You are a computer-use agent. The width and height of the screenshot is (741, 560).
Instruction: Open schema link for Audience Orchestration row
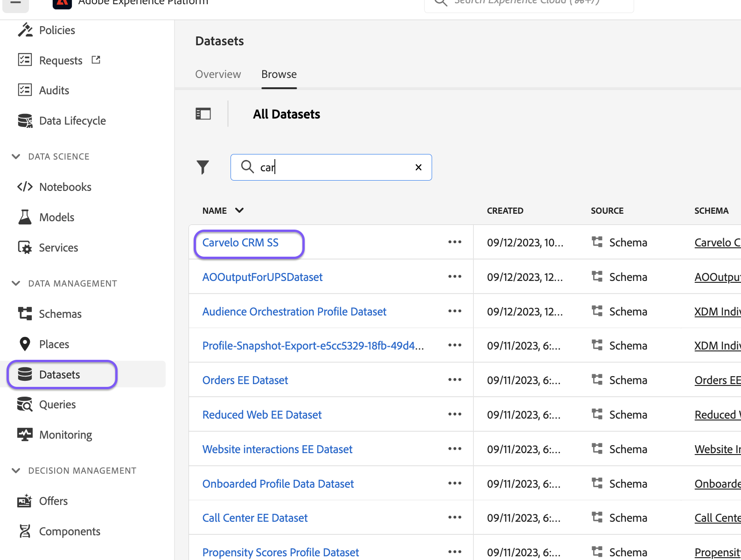717,311
